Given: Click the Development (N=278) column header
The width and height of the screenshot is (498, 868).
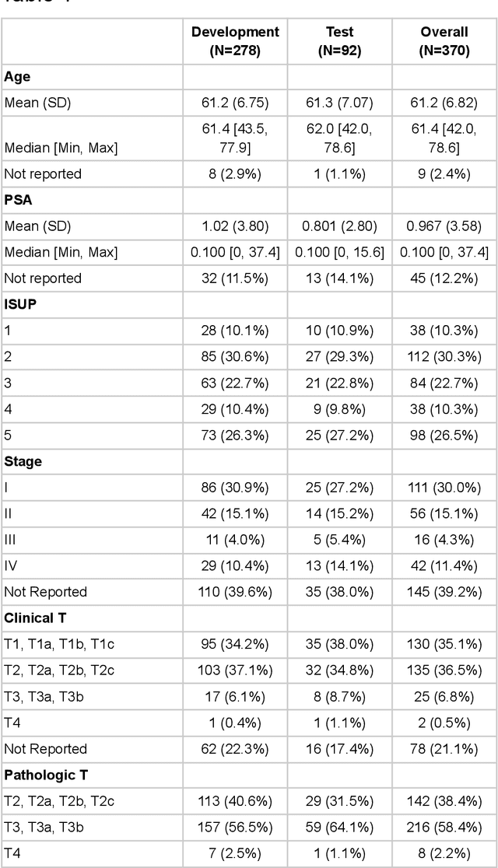Looking at the screenshot, I should pyautogui.click(x=235, y=41).
